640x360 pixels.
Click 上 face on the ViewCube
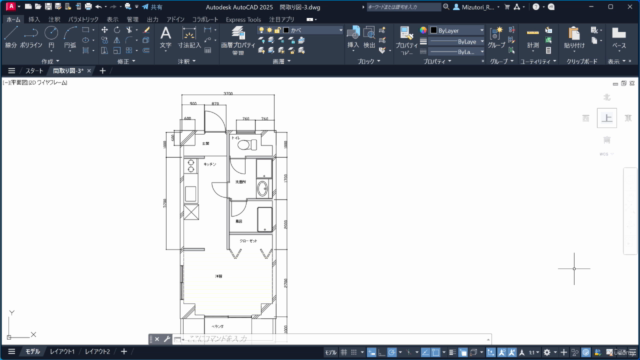click(607, 118)
